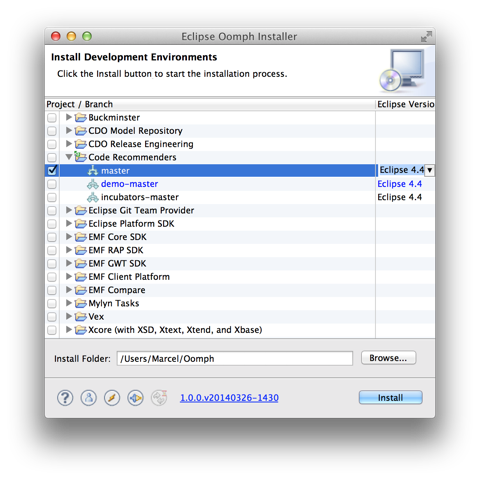Click the Install Folder path field
Image resolution: width=480 pixels, height=480 pixels.
point(235,359)
